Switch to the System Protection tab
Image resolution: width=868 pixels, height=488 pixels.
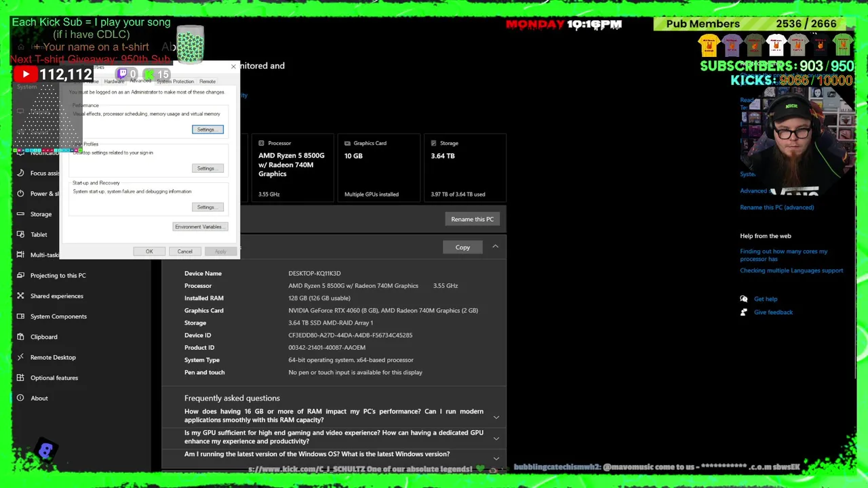click(x=176, y=81)
